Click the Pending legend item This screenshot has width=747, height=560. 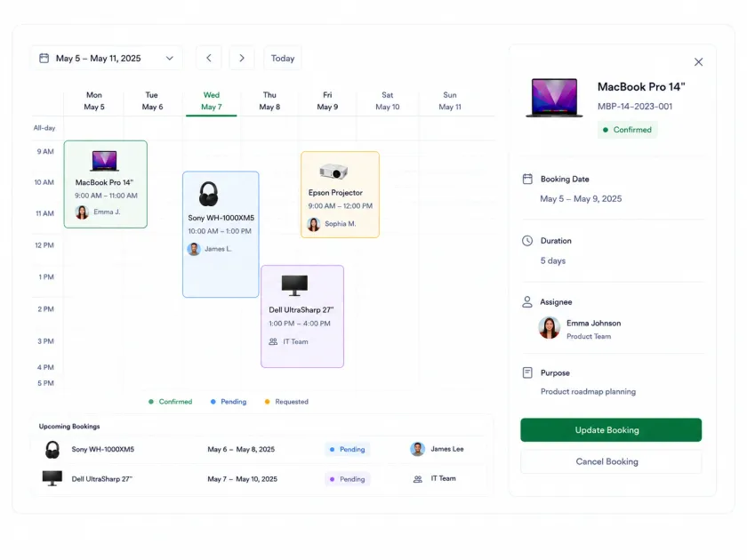pyautogui.click(x=229, y=402)
